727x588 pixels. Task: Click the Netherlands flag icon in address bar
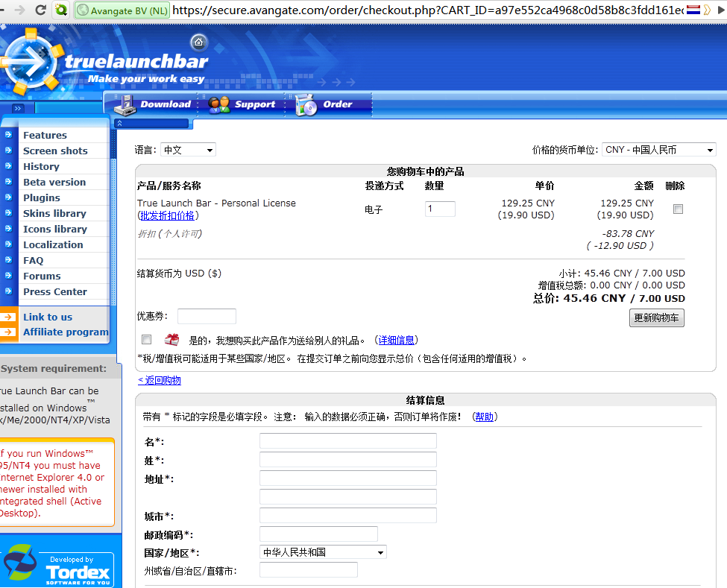[x=693, y=10]
